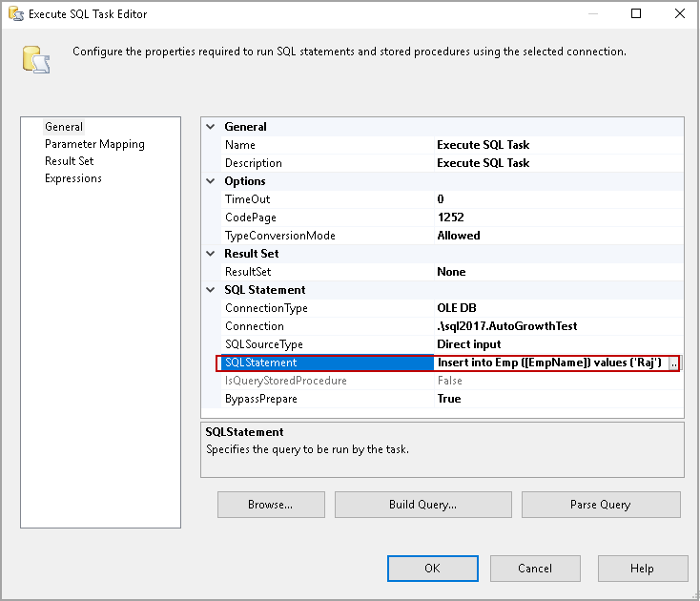This screenshot has width=700, height=601.
Task: Select the Description property row
Action: point(452,163)
